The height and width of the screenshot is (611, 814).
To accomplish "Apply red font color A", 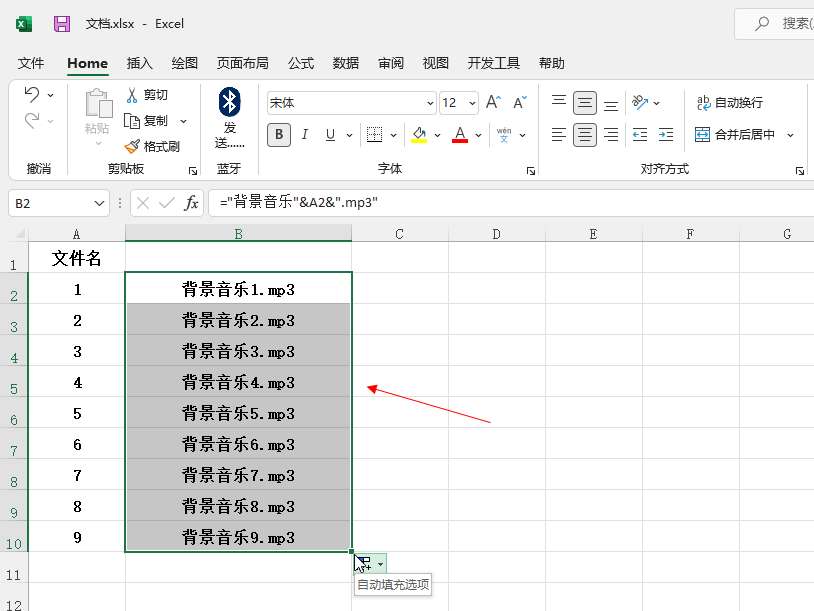I will [x=460, y=134].
